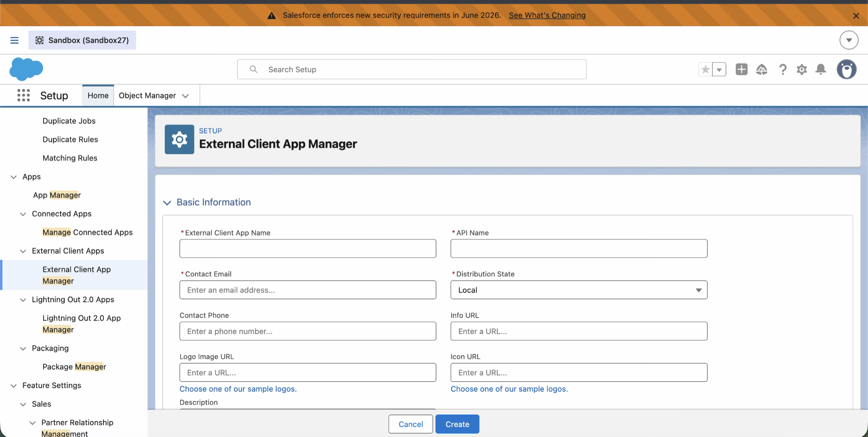Image resolution: width=868 pixels, height=437 pixels.
Task: Open the Object Manager tab
Action: tap(147, 95)
